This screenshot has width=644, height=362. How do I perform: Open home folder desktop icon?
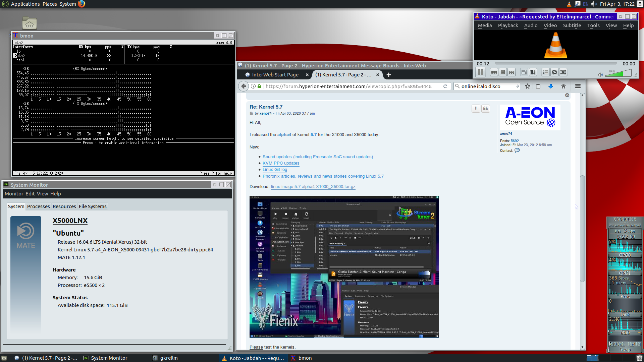point(30,23)
